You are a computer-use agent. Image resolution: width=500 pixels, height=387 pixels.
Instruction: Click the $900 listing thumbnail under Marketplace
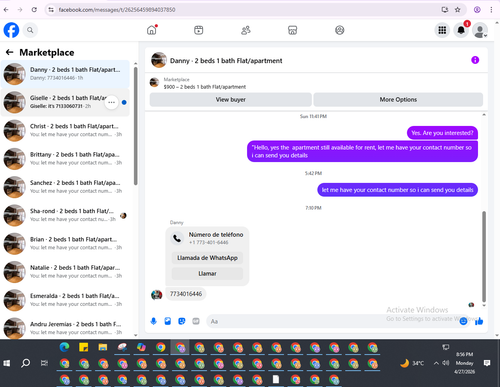[x=154, y=82]
